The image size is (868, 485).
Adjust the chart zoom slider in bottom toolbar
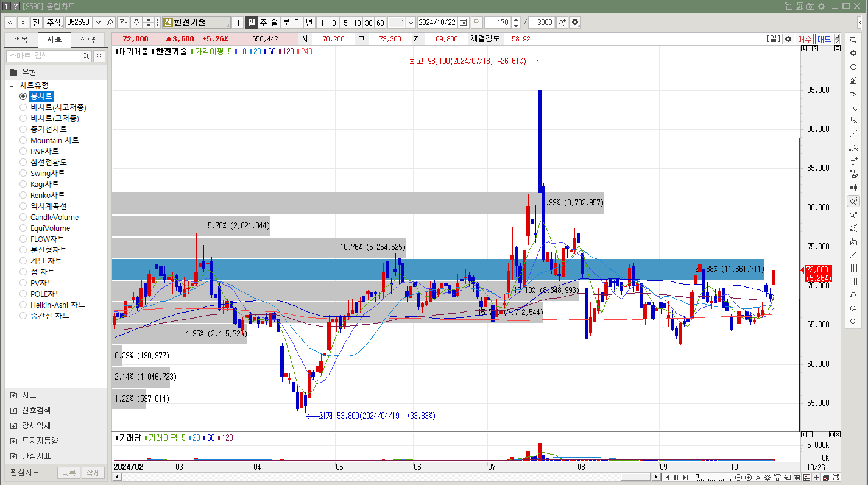click(x=697, y=476)
